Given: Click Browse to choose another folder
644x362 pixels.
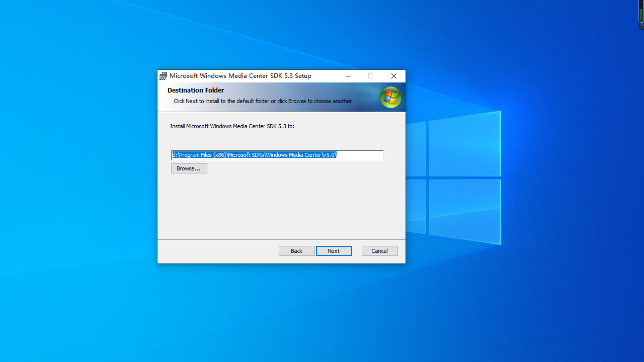Looking at the screenshot, I should click(189, 168).
